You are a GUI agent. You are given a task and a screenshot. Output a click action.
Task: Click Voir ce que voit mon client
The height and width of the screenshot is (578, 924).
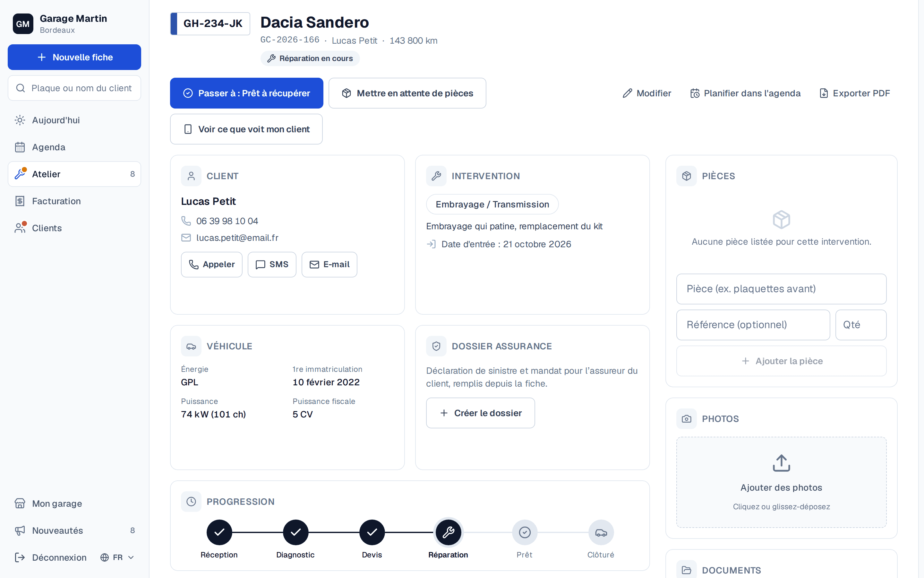point(246,129)
